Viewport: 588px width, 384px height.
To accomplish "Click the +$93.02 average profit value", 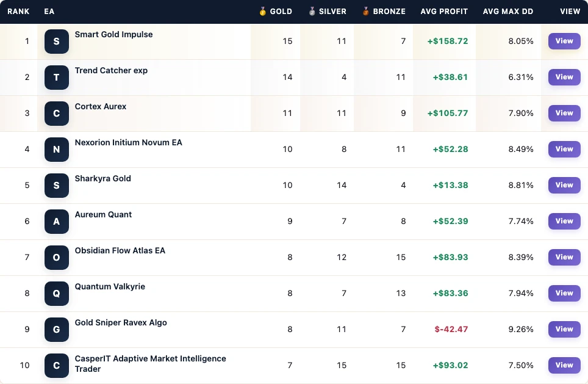I will click(x=450, y=366).
